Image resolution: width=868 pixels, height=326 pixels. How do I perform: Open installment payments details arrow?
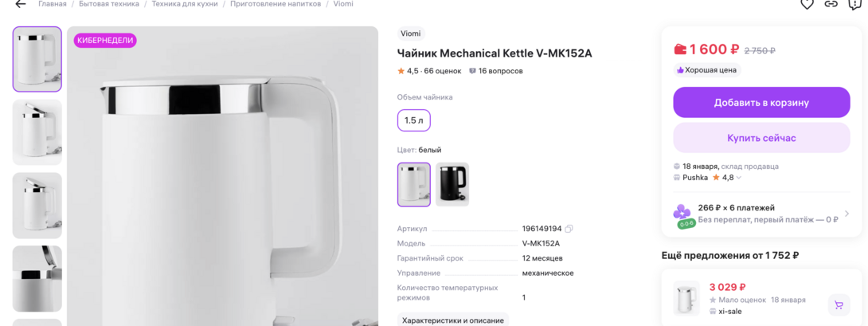[846, 214]
